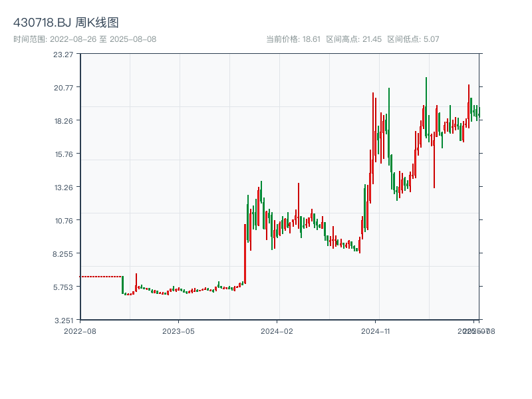Image resolution: width=532 pixels, height=399 pixels.
Task: Click x-axis label 2022-08
Action: click(x=80, y=331)
